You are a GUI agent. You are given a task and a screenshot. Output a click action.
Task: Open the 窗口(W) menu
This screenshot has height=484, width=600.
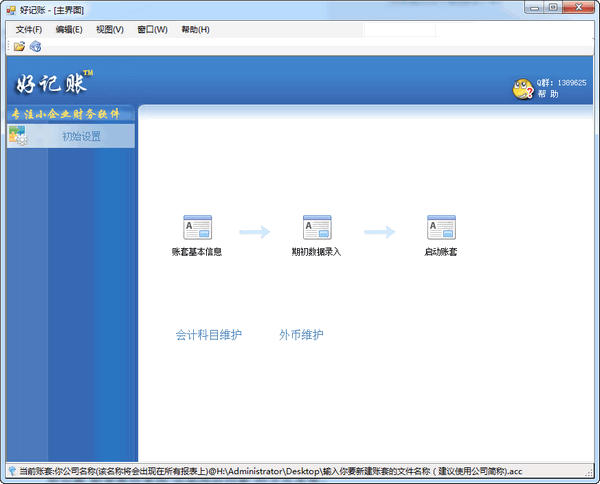pos(152,29)
